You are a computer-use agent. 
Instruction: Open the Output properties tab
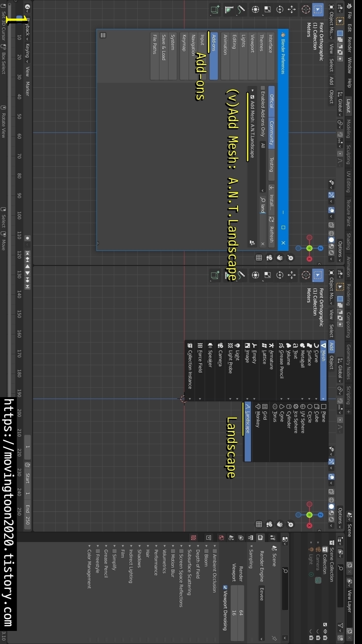[x=251, y=538]
